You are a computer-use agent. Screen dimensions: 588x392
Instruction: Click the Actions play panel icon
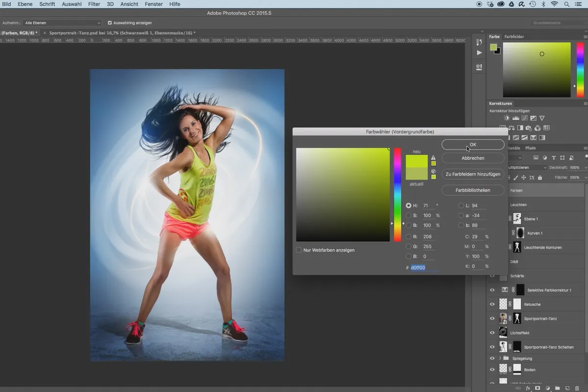(479, 52)
